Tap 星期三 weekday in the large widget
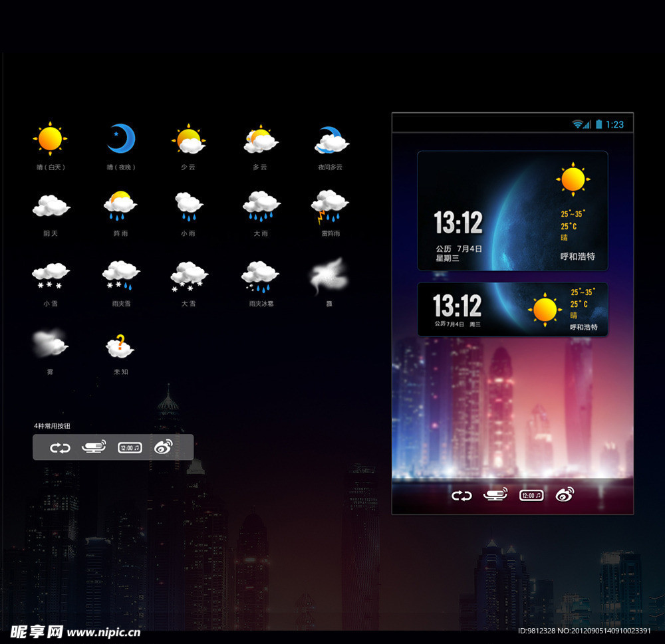This screenshot has width=665, height=644. coord(448,258)
